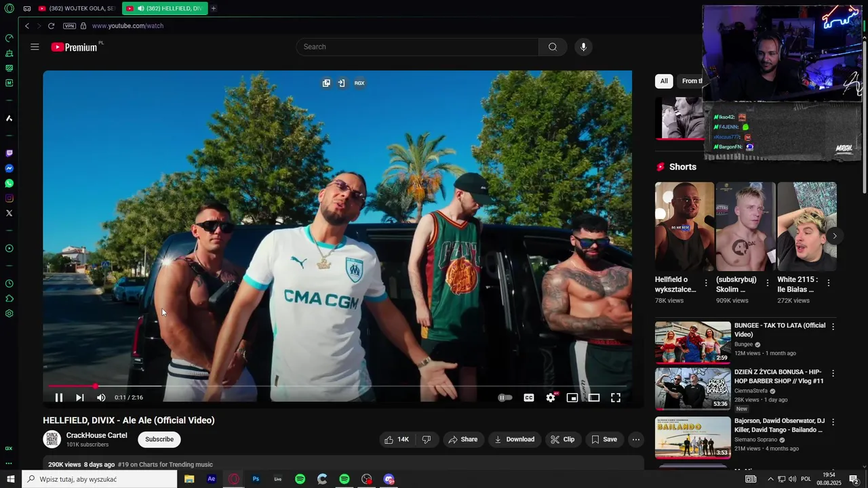
Task: Toggle closed captions CC button
Action: pos(529,398)
